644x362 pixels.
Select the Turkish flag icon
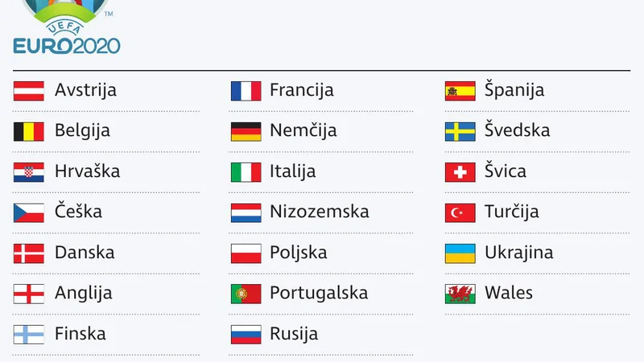coord(460,212)
